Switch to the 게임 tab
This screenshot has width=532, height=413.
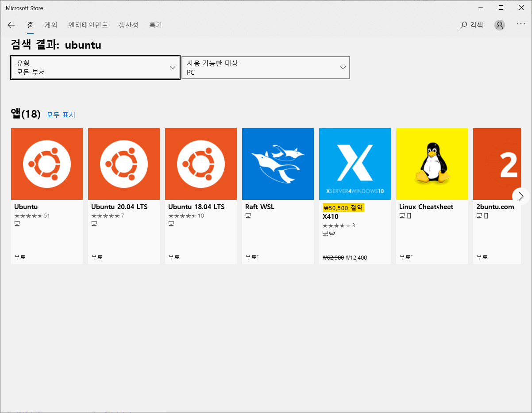pyautogui.click(x=51, y=25)
